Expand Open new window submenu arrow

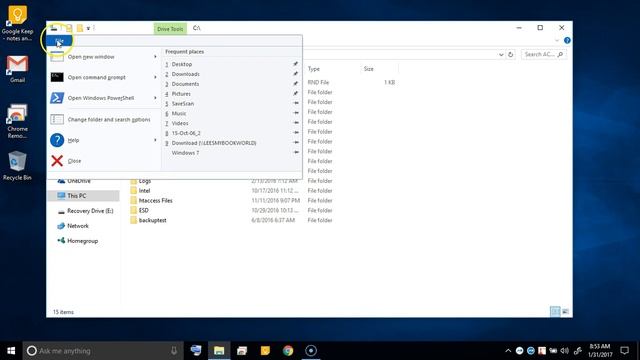(155, 57)
